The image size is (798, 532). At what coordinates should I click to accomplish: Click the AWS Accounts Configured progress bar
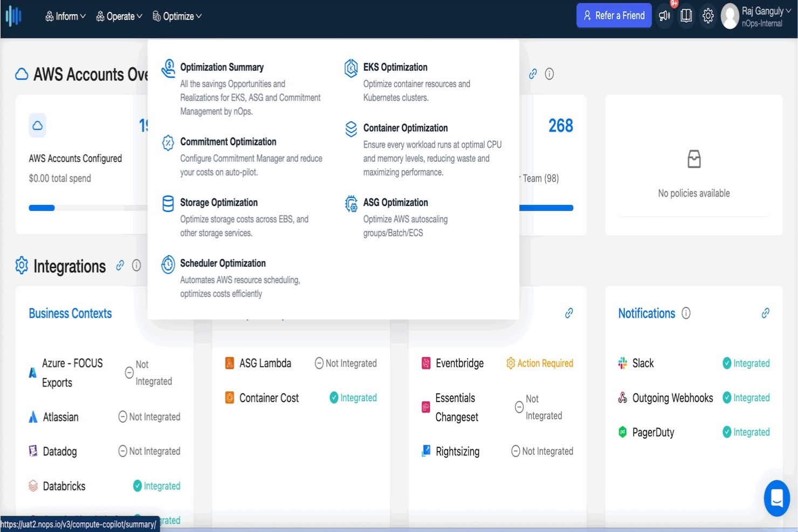(42, 208)
